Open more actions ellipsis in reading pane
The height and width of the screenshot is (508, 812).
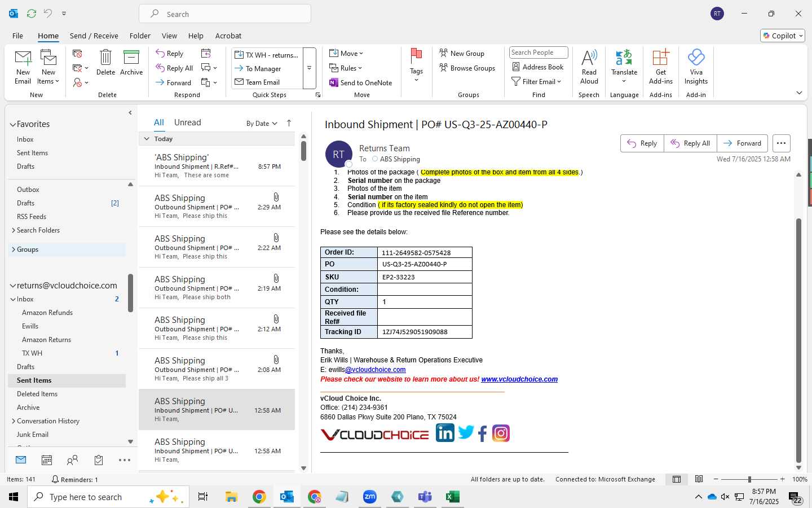[781, 143]
